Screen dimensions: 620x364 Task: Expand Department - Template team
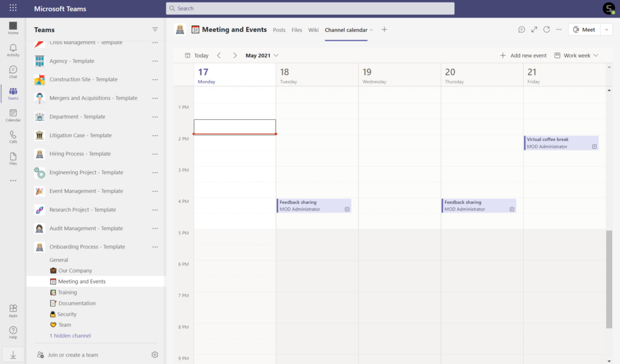point(77,117)
